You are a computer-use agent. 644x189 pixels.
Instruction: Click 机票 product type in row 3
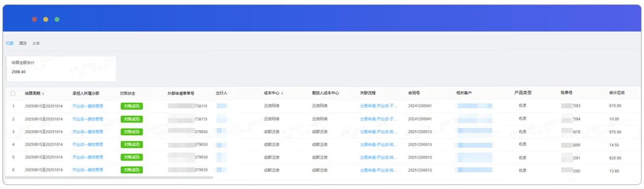(523, 132)
